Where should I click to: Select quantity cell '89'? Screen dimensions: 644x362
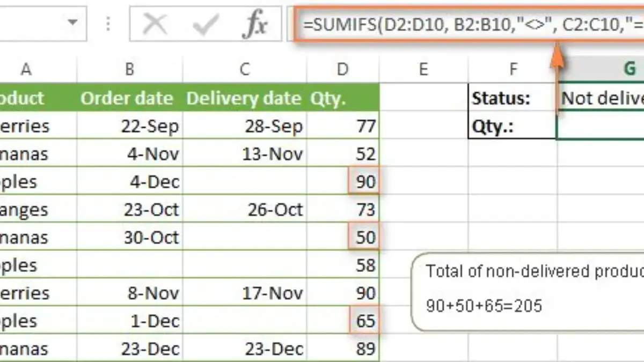point(342,349)
